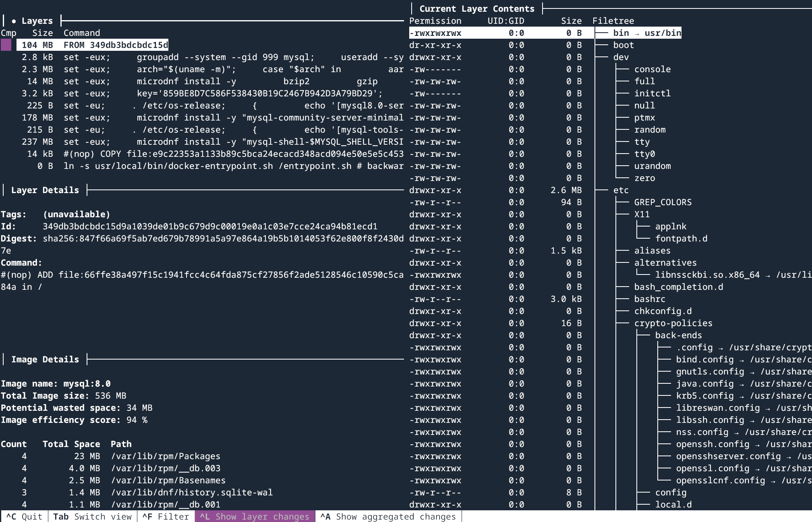Select the bin → usr/bin tree entry

647,33
